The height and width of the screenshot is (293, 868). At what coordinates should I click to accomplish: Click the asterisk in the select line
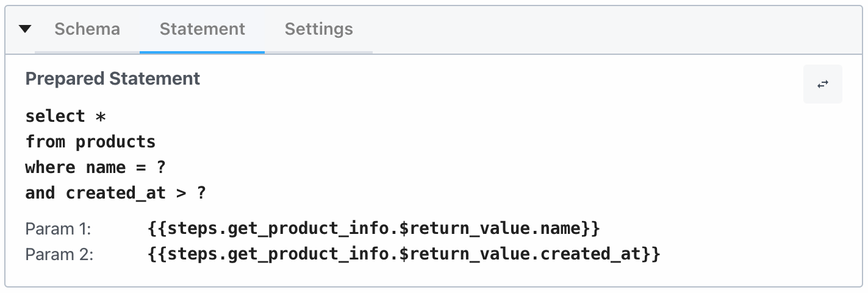tap(101, 116)
